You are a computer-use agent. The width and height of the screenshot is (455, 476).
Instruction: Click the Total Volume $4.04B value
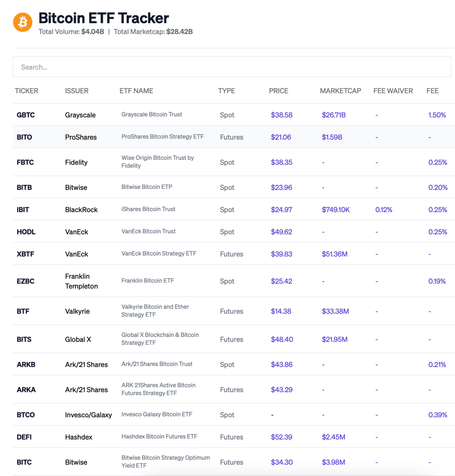[93, 32]
